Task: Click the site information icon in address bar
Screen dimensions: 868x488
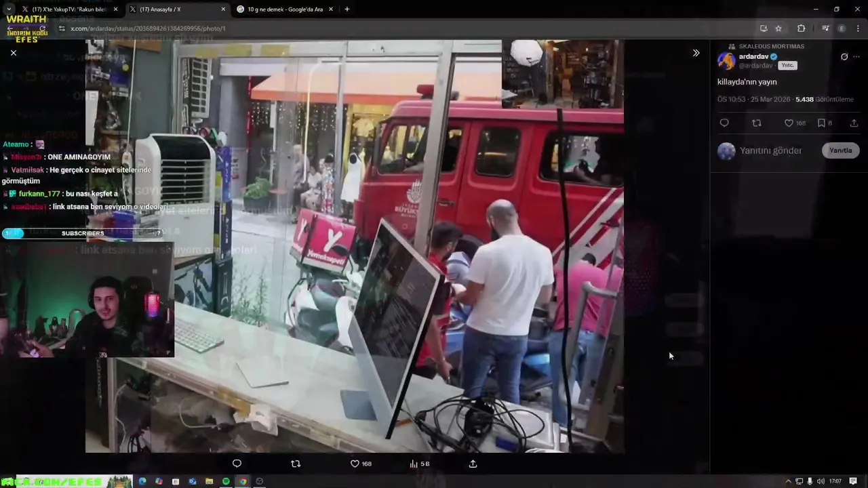Action: tap(62, 28)
